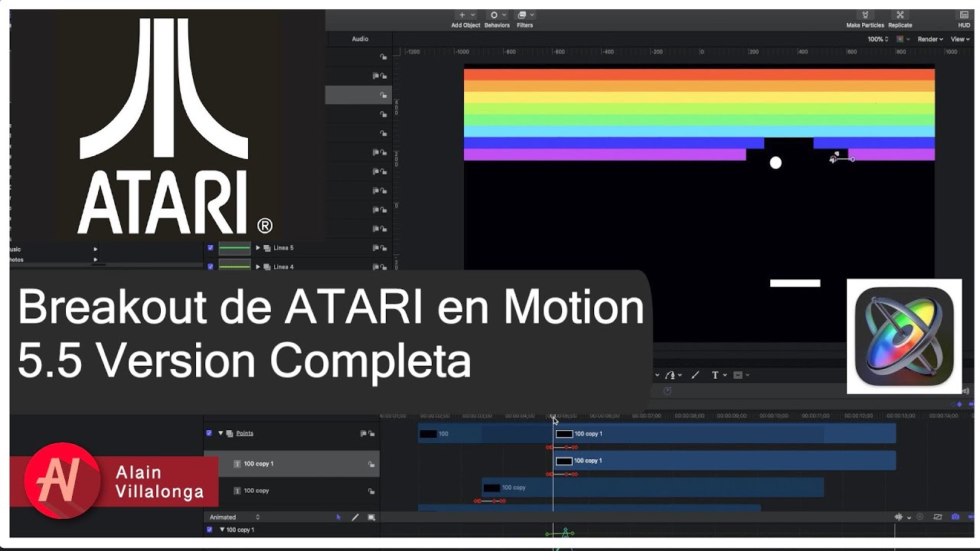Click the text icon of 100 copy
980x551 pixels.
(x=237, y=491)
